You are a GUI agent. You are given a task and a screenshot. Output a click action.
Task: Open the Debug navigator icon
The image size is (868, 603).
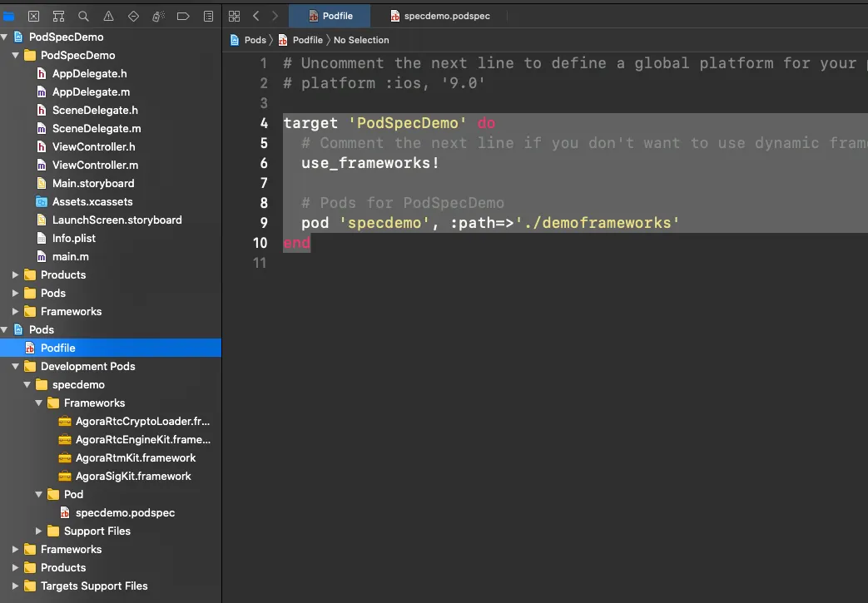(x=158, y=16)
